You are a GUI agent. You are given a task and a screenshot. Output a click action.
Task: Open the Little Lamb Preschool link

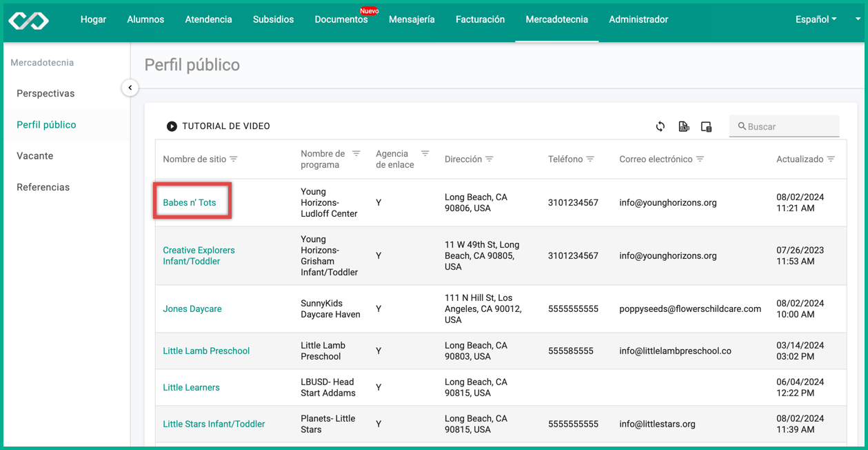(x=206, y=351)
